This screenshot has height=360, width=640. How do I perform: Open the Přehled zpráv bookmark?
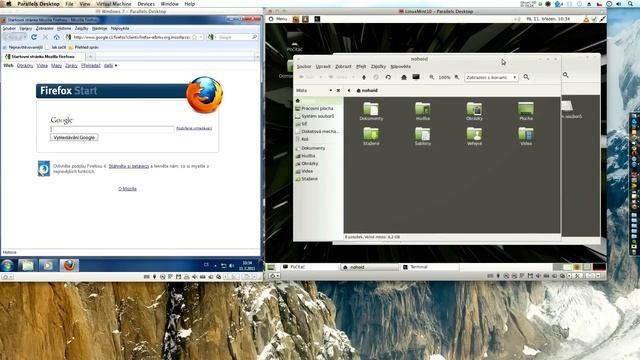tap(83, 47)
